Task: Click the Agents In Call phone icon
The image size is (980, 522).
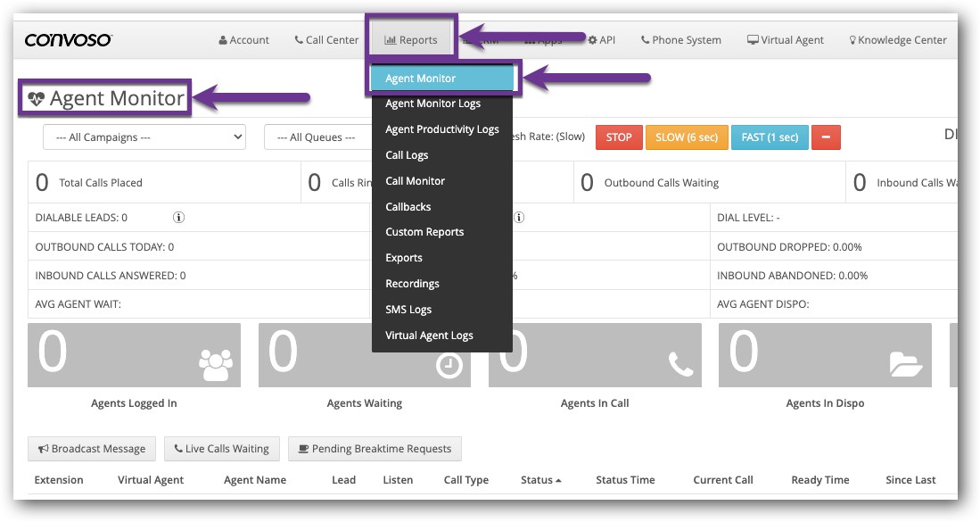Action: (x=680, y=364)
